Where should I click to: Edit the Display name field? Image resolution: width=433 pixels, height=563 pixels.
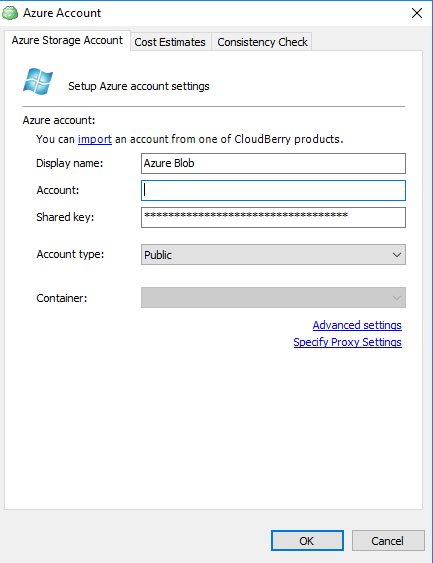(x=273, y=163)
